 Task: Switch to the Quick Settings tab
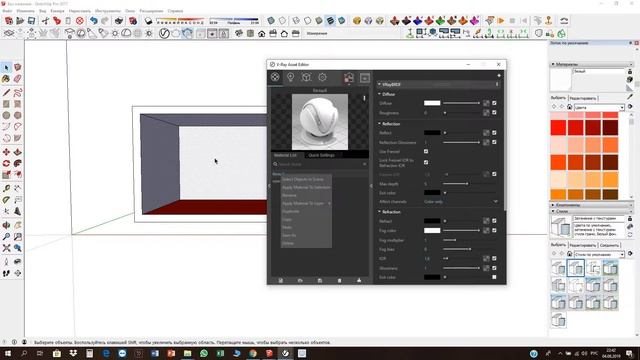tap(321, 155)
